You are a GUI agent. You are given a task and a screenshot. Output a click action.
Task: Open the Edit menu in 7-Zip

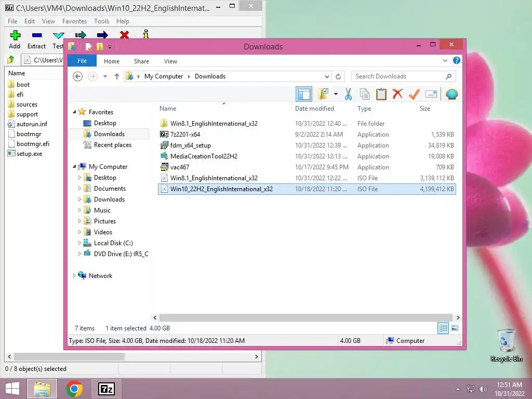30,21
